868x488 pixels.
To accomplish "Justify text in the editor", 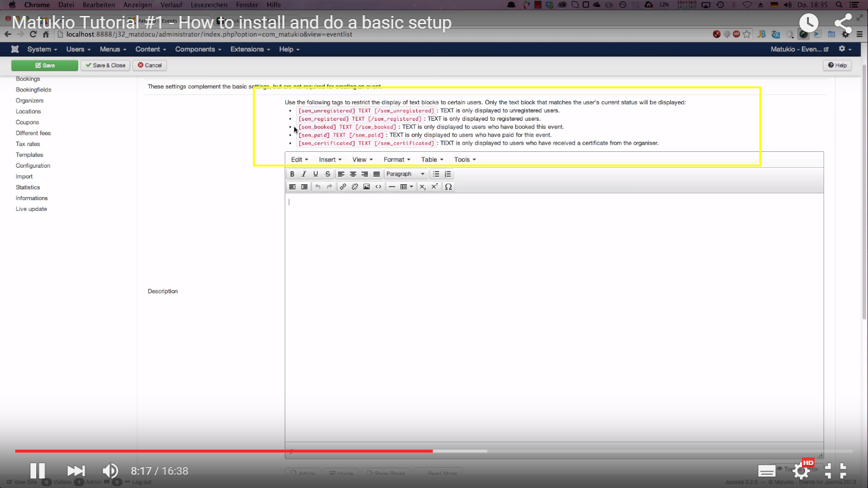I will click(x=377, y=174).
